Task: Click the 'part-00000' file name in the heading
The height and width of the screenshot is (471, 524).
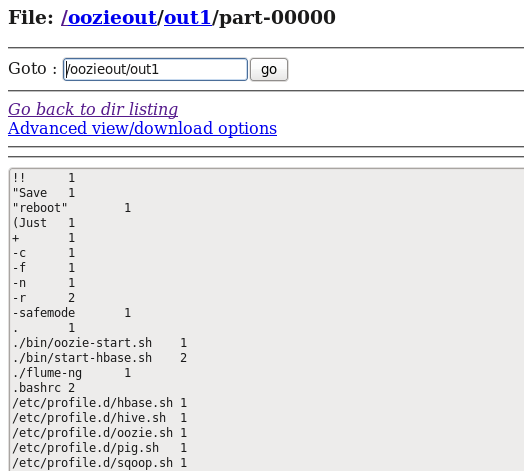Action: 277,17
